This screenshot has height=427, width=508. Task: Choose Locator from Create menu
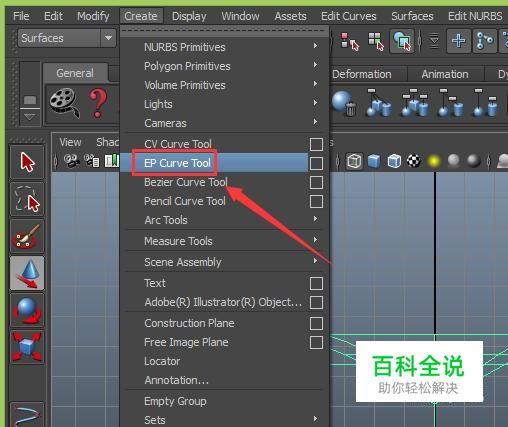[x=162, y=361]
